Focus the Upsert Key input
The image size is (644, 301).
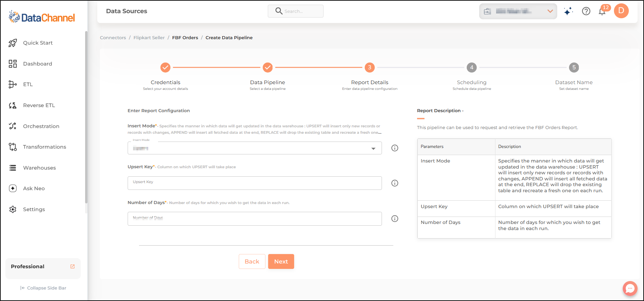[x=255, y=183]
